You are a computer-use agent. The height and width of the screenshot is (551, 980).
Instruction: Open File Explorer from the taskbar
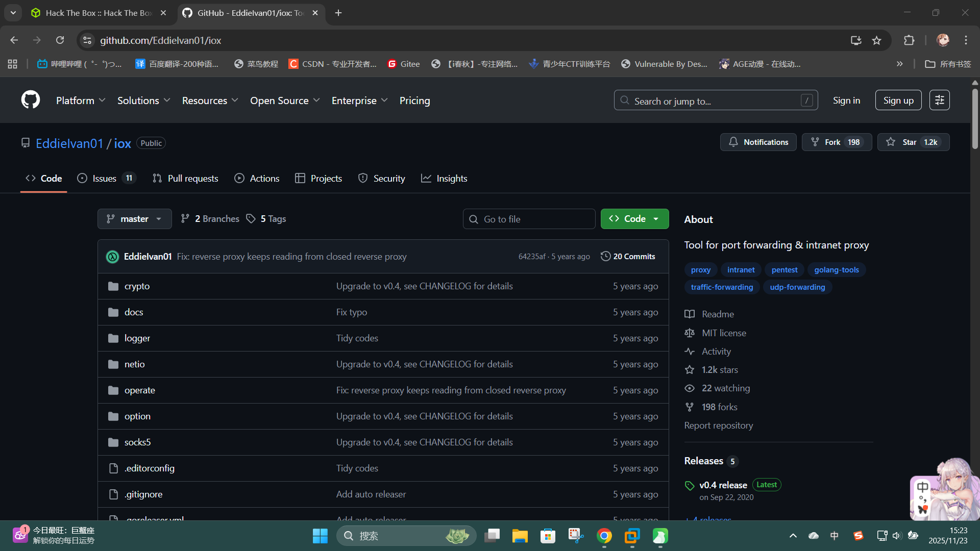point(520,536)
